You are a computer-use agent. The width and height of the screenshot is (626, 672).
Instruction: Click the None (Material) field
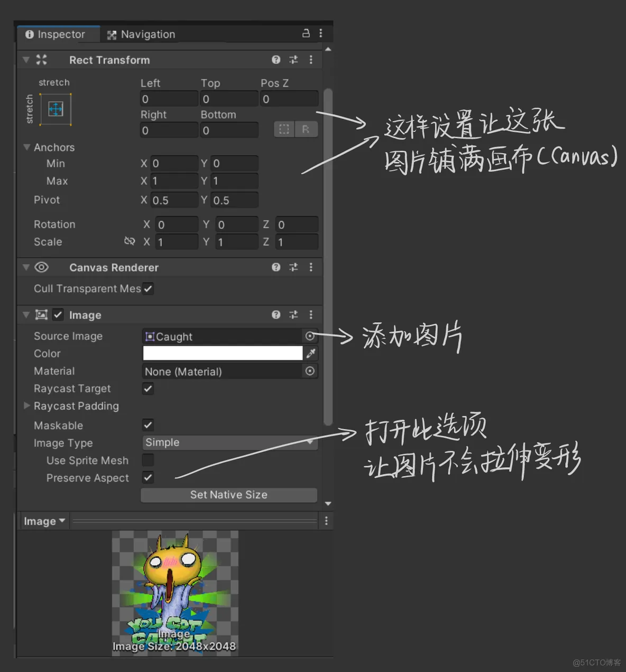(x=222, y=371)
